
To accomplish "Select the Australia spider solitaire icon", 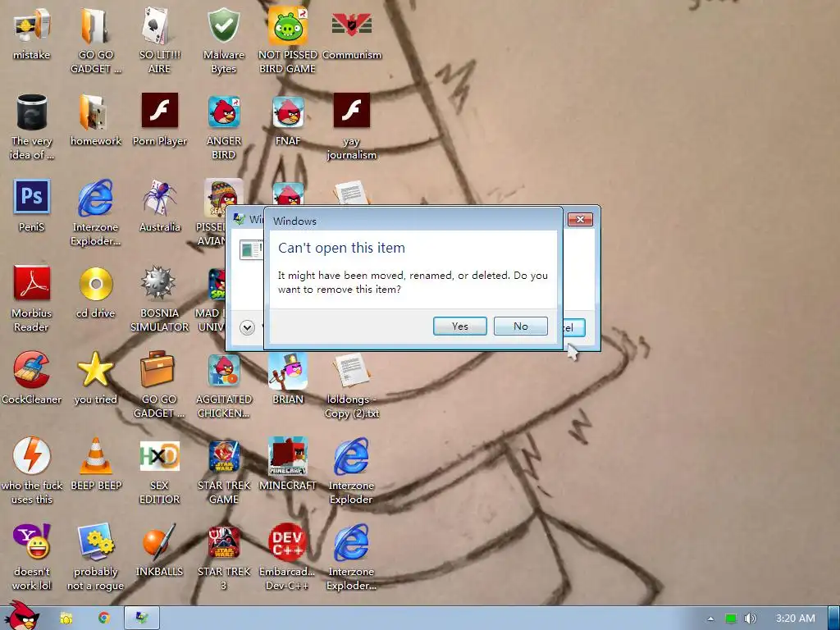I will pyautogui.click(x=159, y=207).
